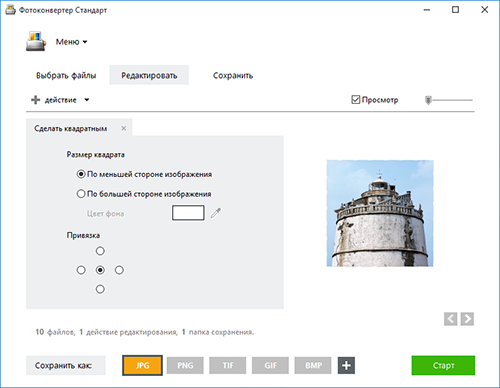Choose PNG as output format
The image size is (500, 388).
point(185,365)
